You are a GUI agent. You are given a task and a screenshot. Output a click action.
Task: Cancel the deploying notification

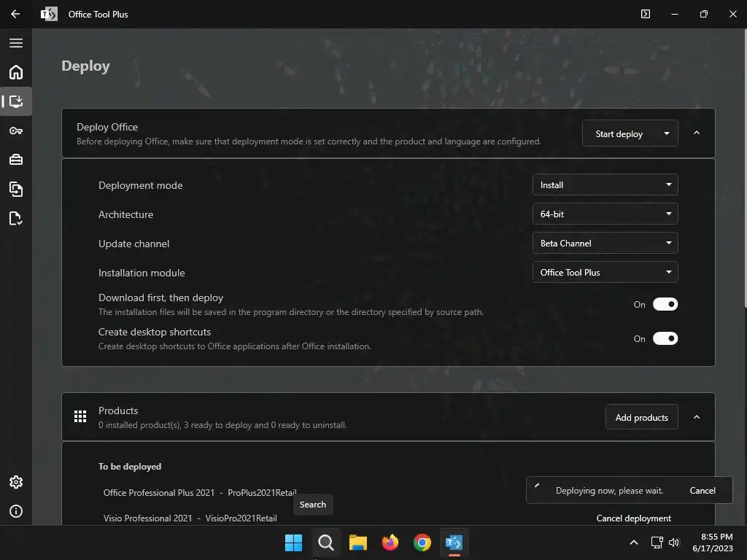click(703, 491)
